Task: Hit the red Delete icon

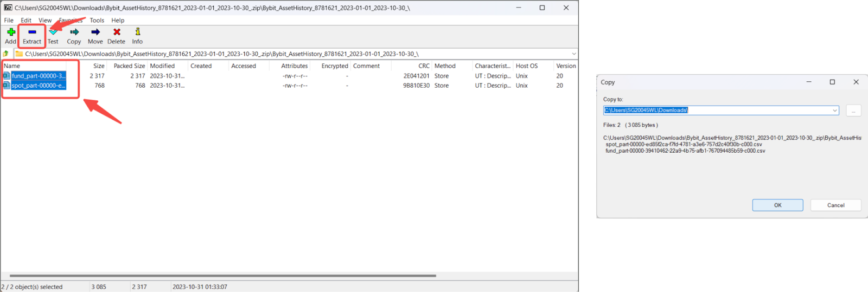Action: point(116,36)
